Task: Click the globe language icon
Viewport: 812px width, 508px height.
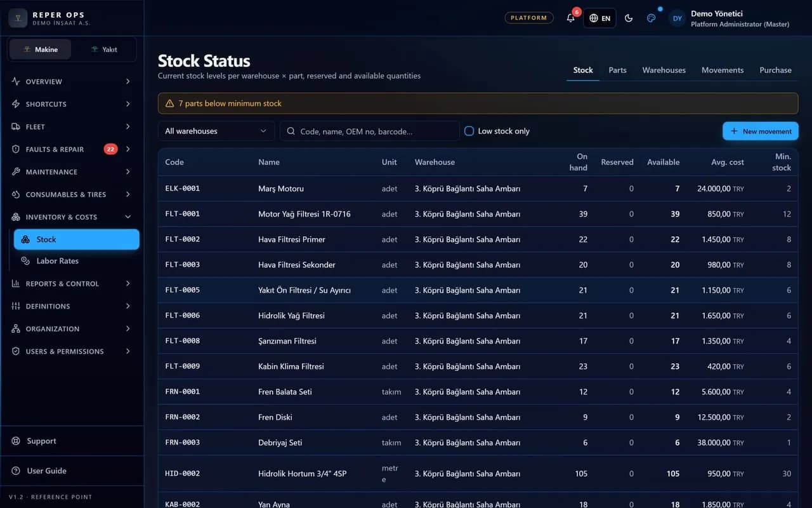Action: pyautogui.click(x=594, y=18)
